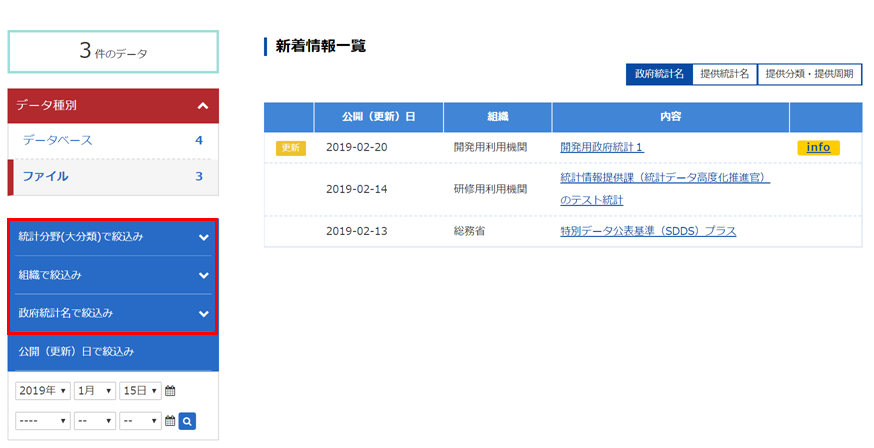This screenshot has width=874, height=448.
Task: Select データベース data type
Action: (113, 140)
